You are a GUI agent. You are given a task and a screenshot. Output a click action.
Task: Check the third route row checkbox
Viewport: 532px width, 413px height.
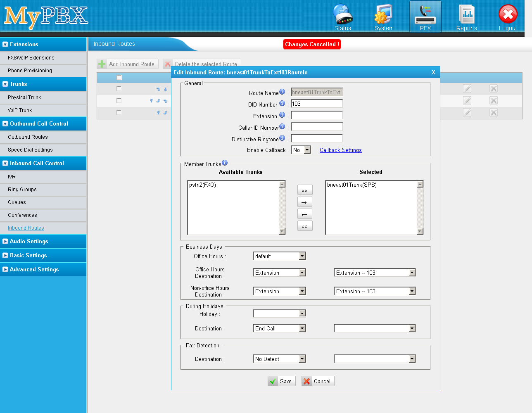[119, 112]
